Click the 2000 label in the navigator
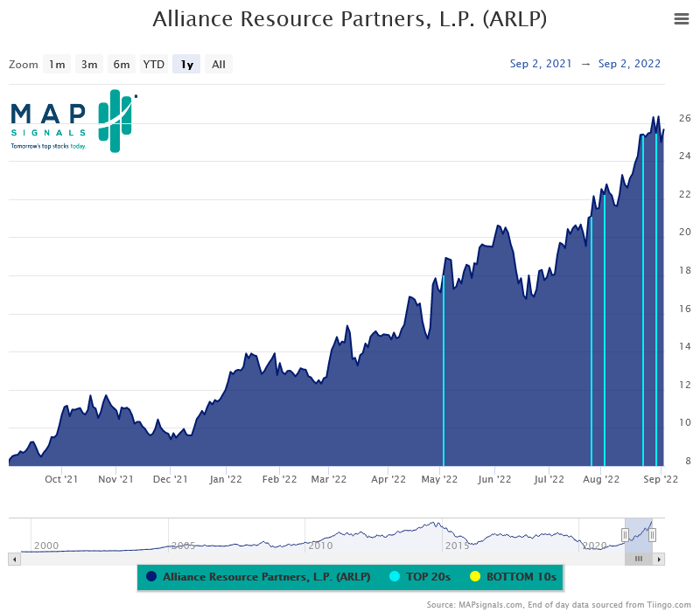This screenshot has height=612, width=700. [x=46, y=546]
